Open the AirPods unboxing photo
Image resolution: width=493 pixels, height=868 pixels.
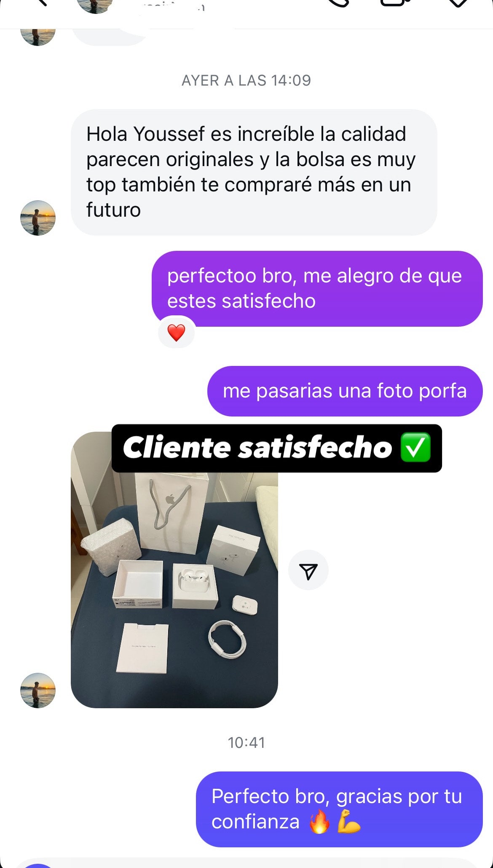(x=174, y=570)
